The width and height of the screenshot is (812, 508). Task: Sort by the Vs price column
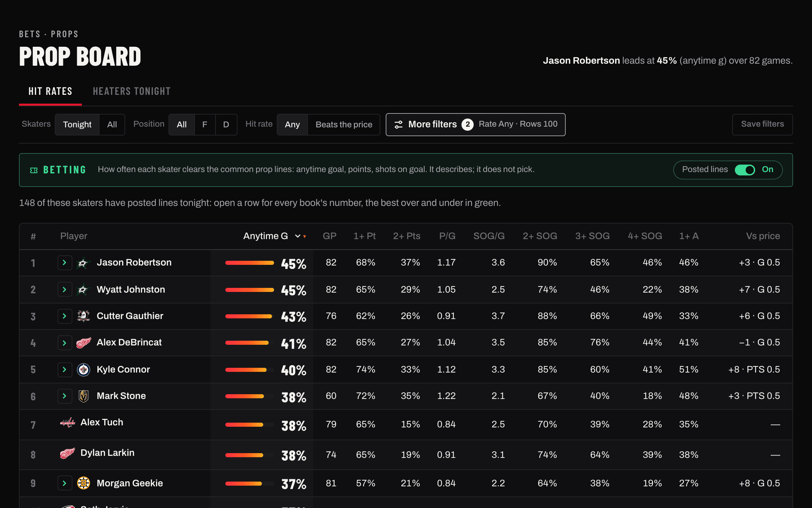pos(763,236)
